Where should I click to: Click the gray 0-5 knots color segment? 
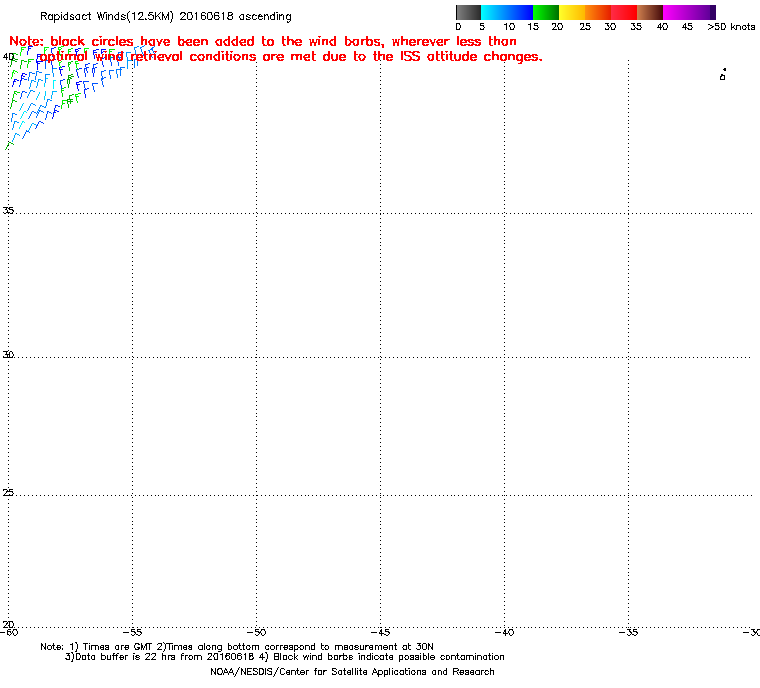(x=468, y=12)
